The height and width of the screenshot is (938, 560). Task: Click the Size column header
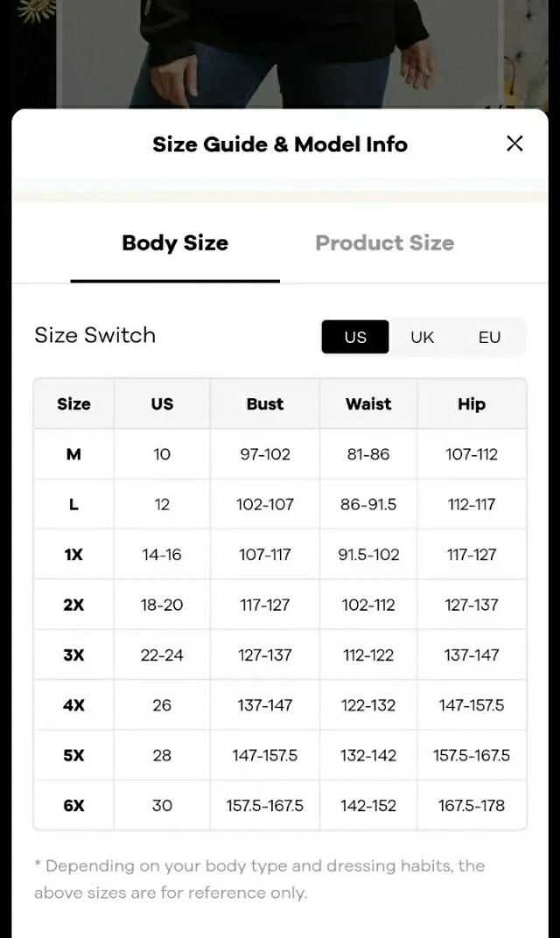pyautogui.click(x=73, y=403)
